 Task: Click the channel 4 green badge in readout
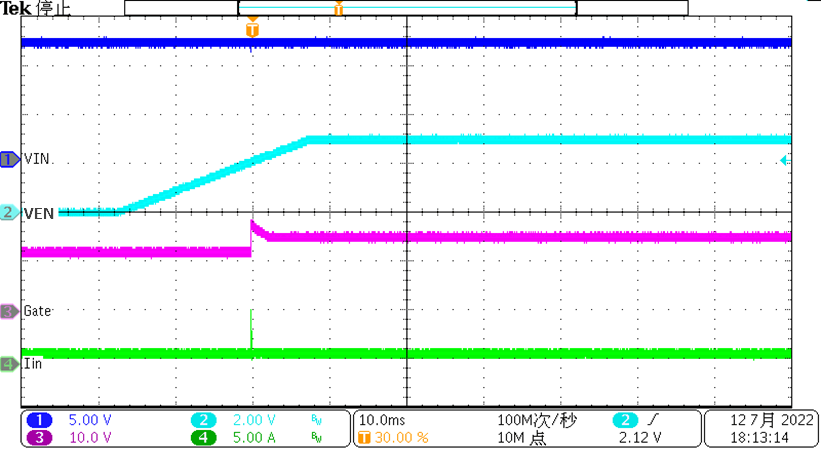[x=202, y=438]
